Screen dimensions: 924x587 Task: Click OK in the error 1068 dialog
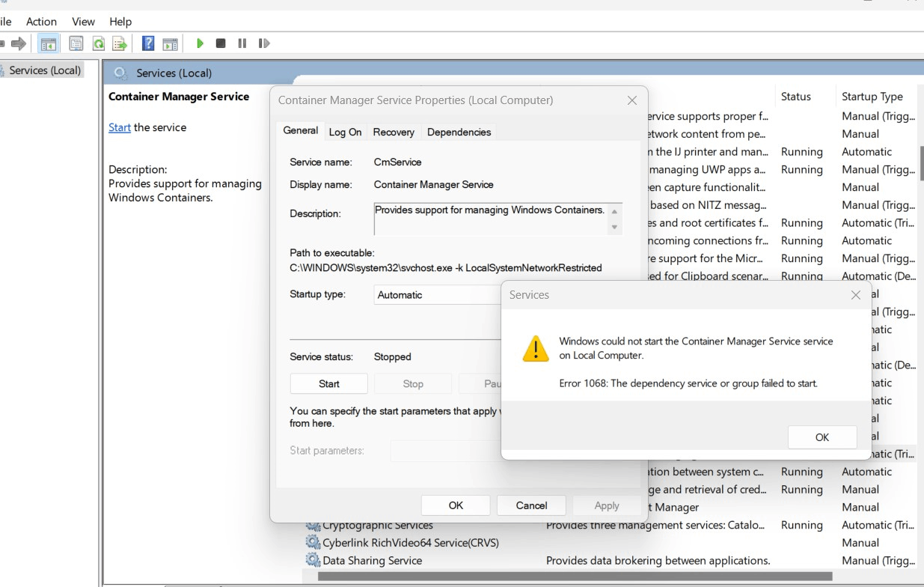822,437
